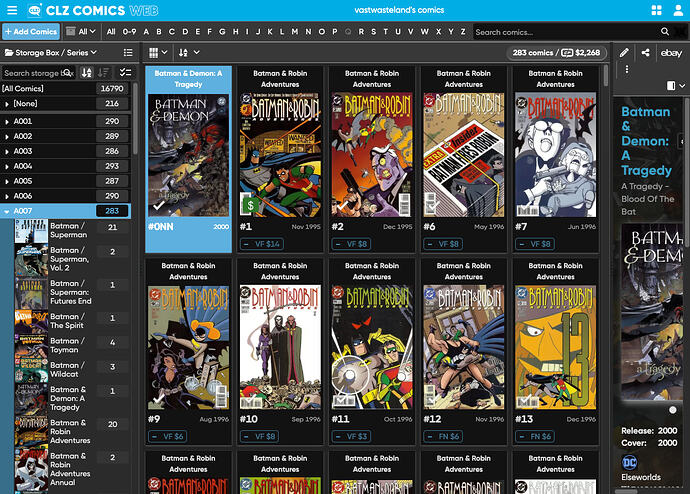
Task: Click the 283 comics total counter
Action: (x=533, y=53)
